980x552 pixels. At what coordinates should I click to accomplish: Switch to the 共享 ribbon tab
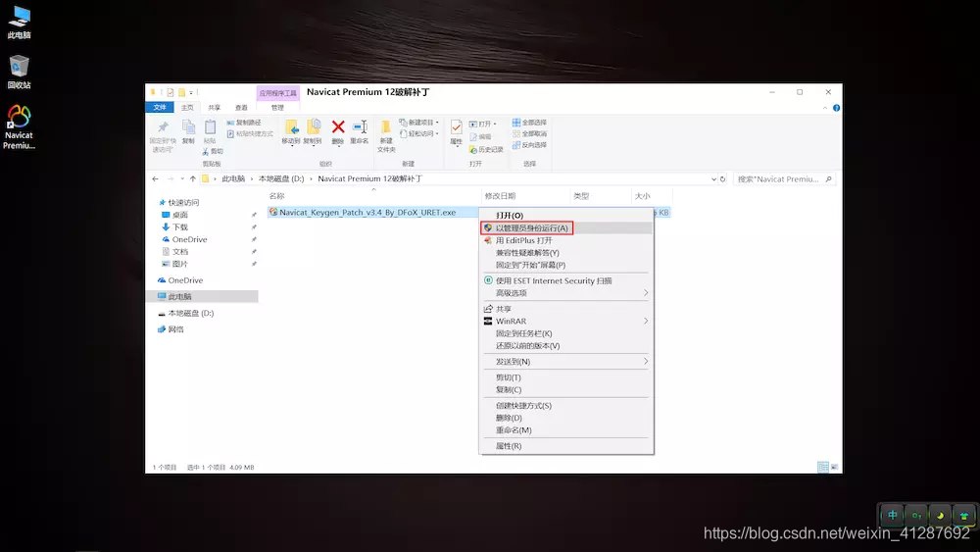click(x=215, y=108)
